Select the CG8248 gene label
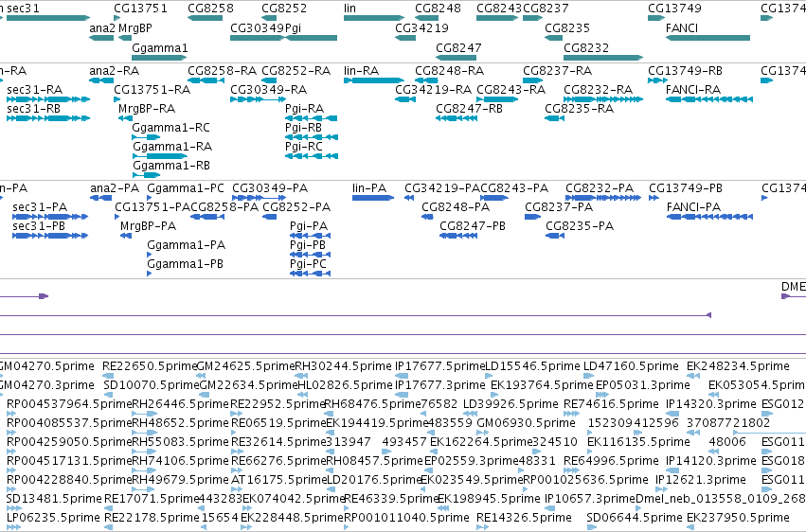Viewport: 806px width, 532px height. click(438, 9)
